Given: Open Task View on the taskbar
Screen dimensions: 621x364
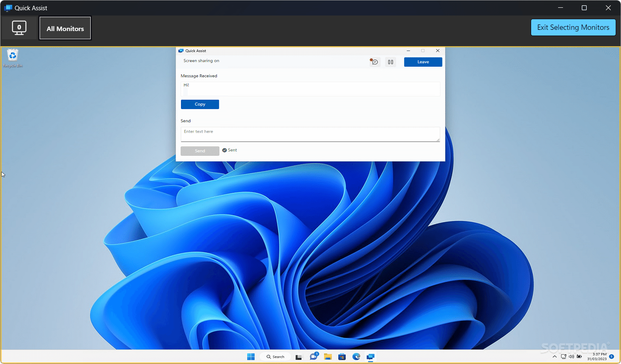Looking at the screenshot, I should (x=299, y=357).
